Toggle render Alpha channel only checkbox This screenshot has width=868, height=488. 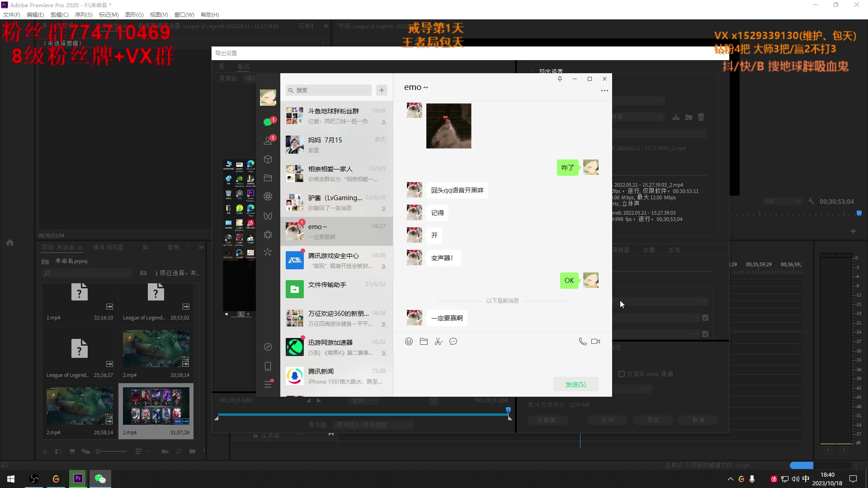[x=622, y=374]
